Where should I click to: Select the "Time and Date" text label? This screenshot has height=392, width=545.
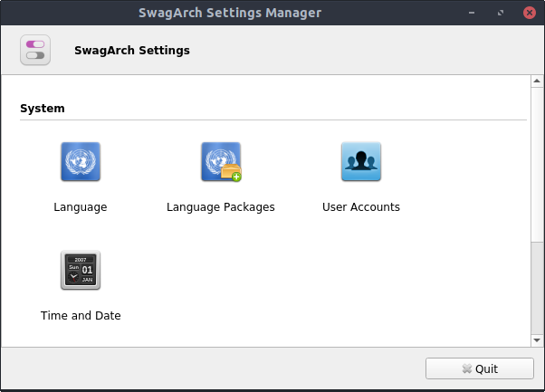[81, 316]
